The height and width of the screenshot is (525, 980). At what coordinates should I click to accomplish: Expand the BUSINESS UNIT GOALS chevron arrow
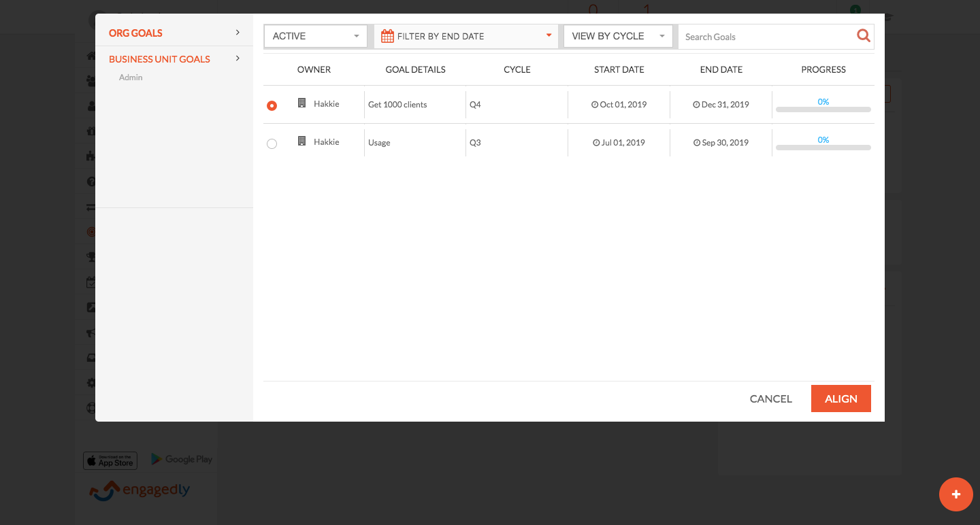(238, 58)
